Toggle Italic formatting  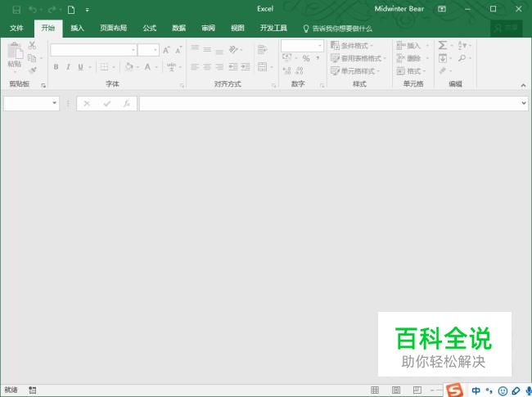68,67
